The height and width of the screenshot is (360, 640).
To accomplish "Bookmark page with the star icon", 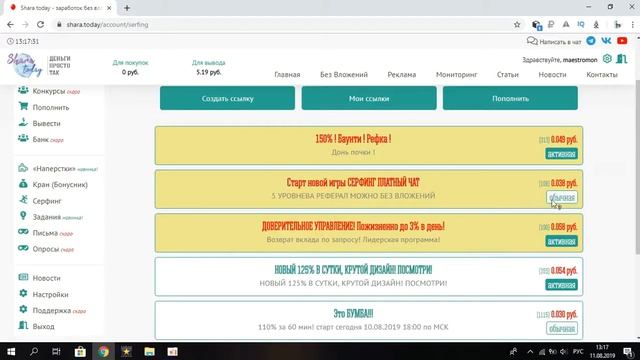I will click(x=517, y=24).
